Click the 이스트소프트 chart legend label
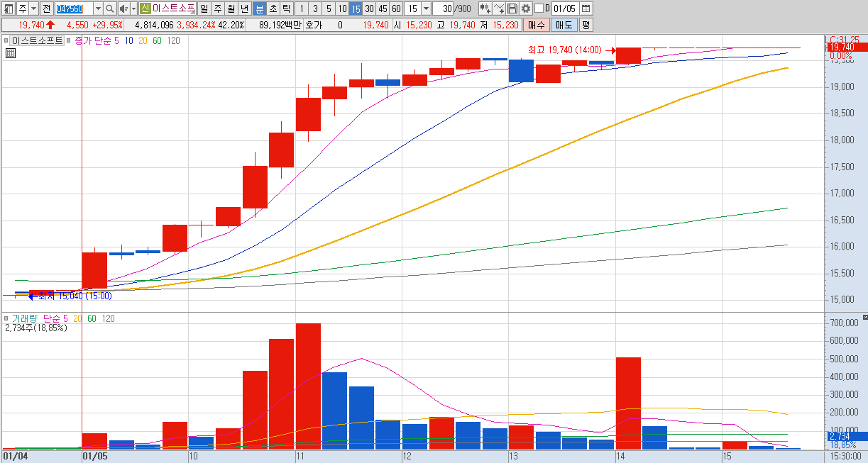 [37, 41]
